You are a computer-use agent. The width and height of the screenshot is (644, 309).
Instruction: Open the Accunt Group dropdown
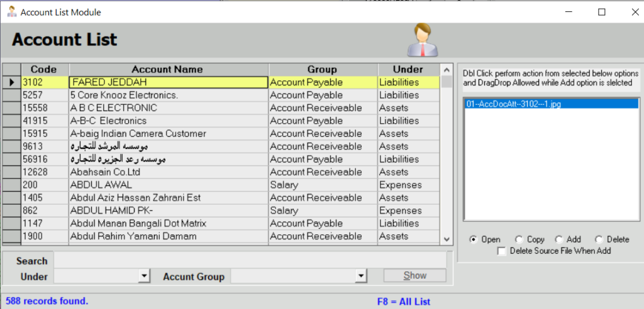(x=361, y=276)
